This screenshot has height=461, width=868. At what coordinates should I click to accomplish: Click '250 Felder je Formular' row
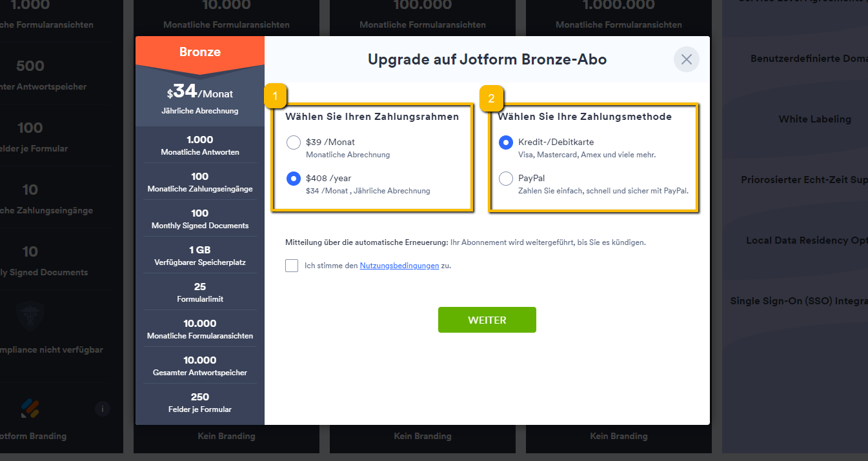(200, 402)
